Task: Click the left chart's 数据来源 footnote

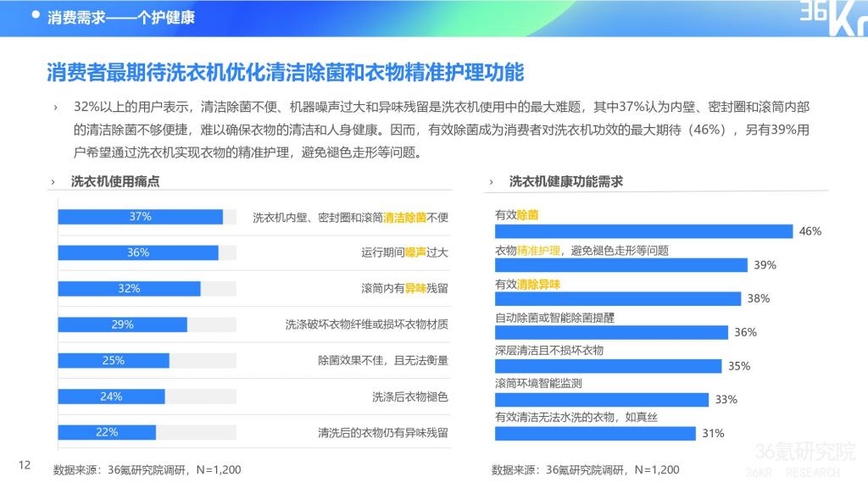Action: (147, 469)
